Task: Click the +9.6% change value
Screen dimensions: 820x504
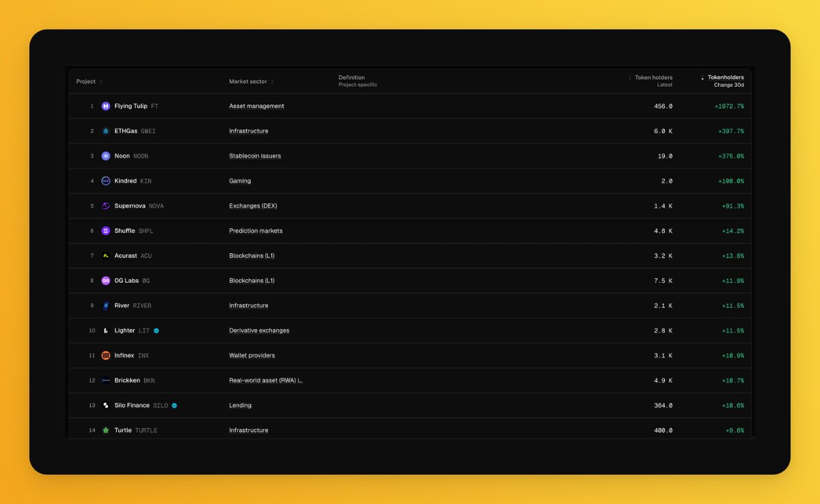Action: click(735, 430)
